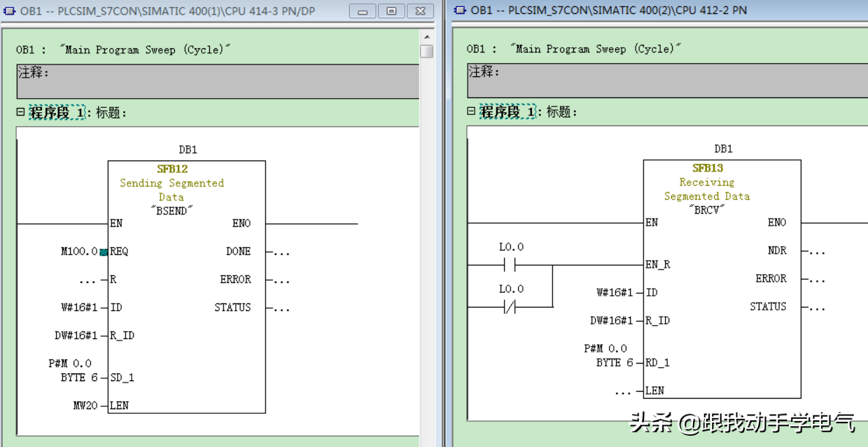The image size is (868, 447).
Task: Click the normally open contact L0.0
Action: [510, 266]
